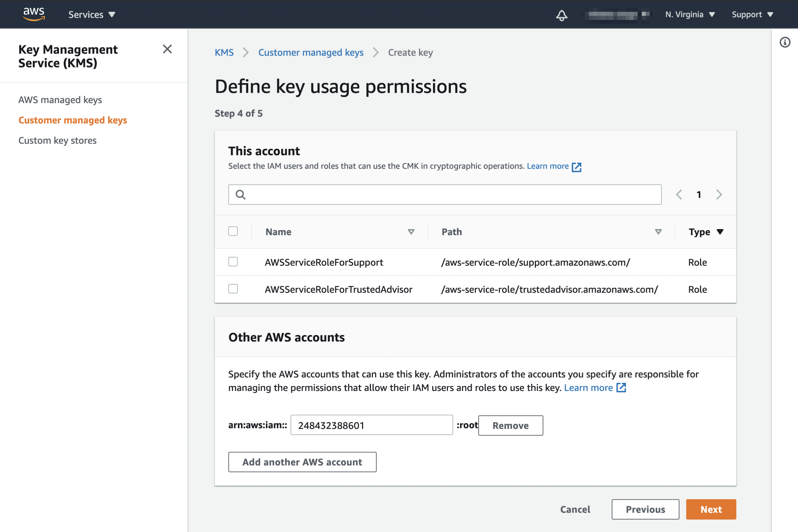Sort by the Type column arrow
This screenshot has height=532, width=798.
tap(720, 232)
